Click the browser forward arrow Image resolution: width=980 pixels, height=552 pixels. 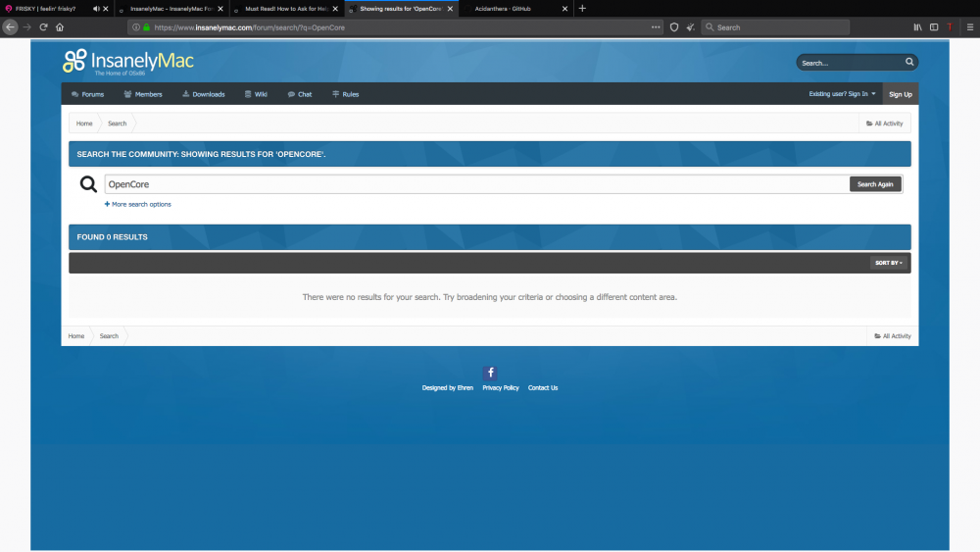coord(26,26)
